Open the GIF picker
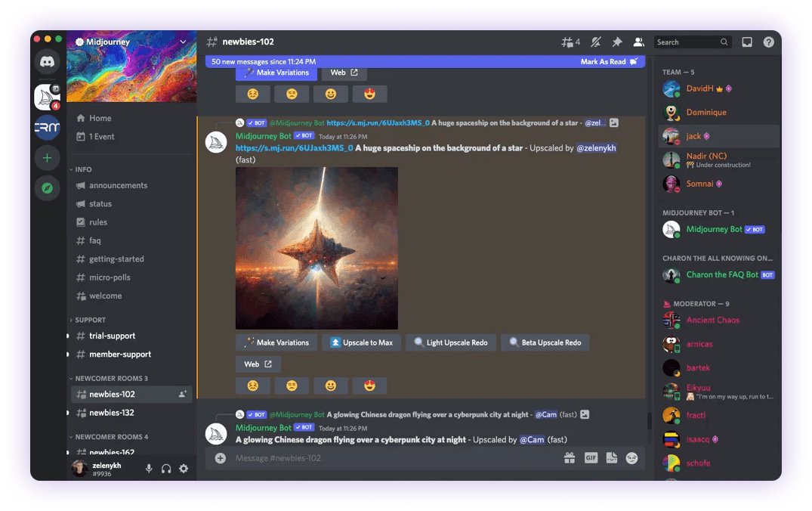The width and height of the screenshot is (812, 511). click(591, 458)
